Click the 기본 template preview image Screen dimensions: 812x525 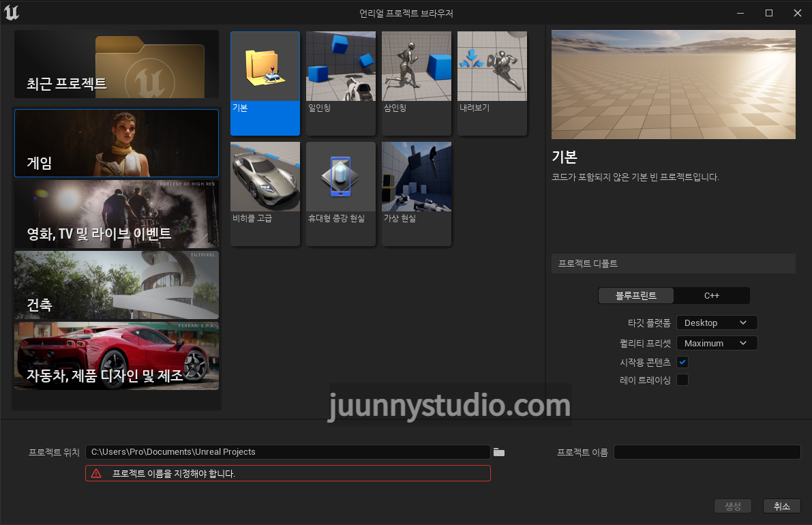[x=673, y=85]
